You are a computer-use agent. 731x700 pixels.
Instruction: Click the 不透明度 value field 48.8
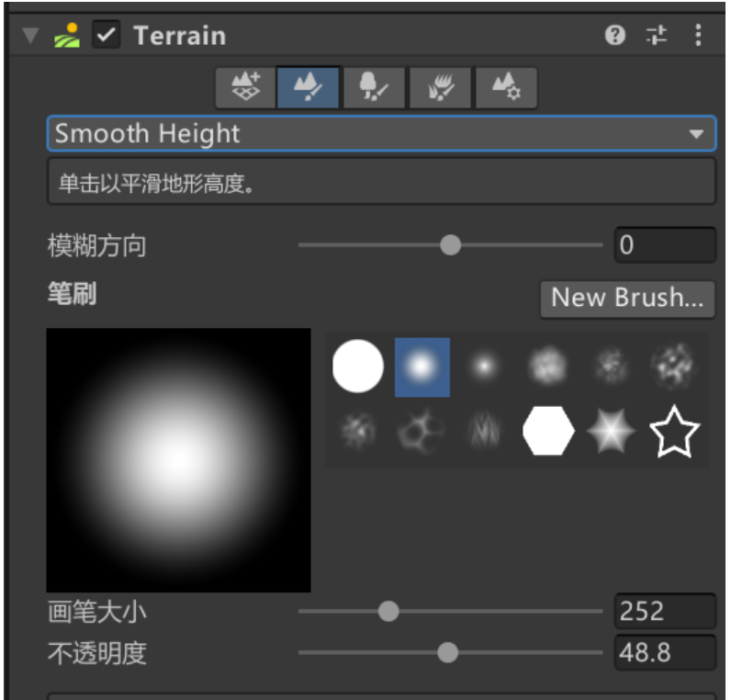point(665,652)
